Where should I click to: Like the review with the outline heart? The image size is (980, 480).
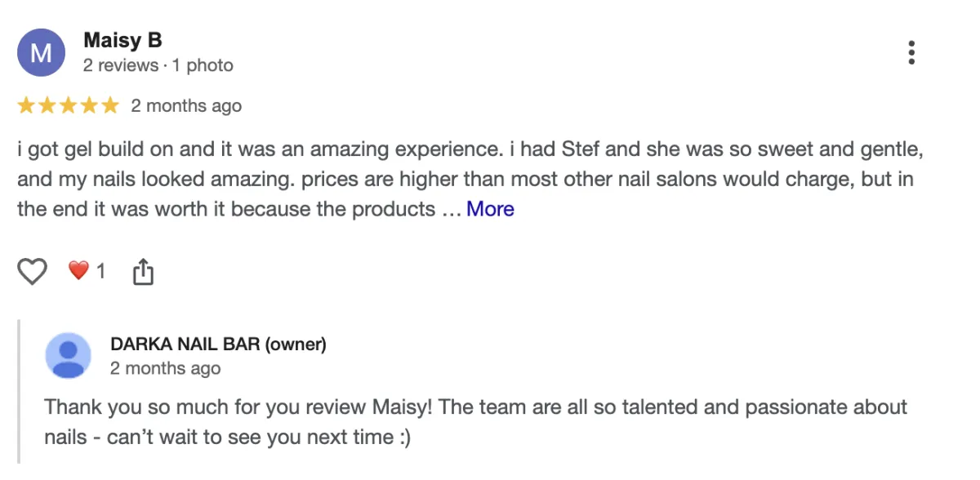point(33,271)
